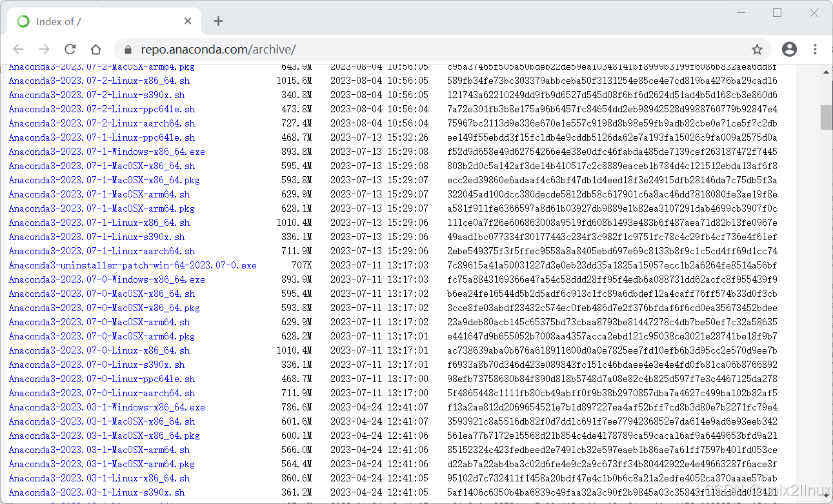Click hash starting f13a2ae812d2
Viewport: 833px width, 504px height.
612,407
